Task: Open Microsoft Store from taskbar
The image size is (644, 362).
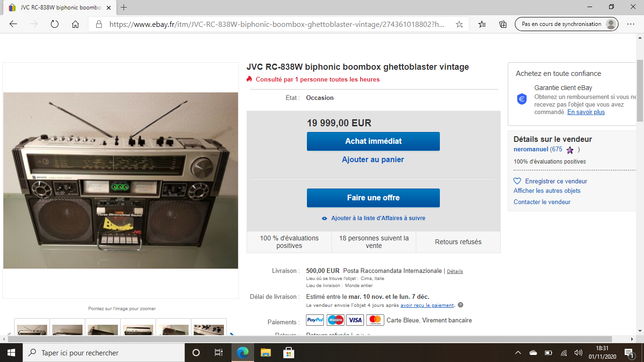Action: 289,353
